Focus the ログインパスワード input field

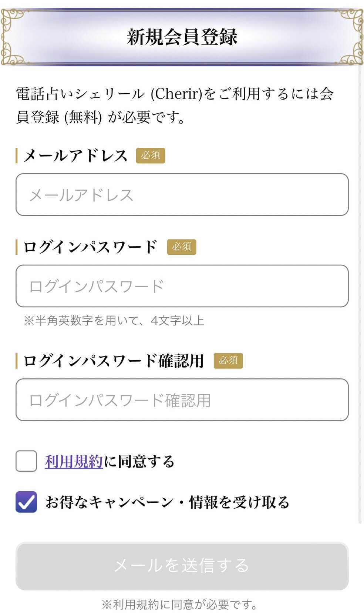[182, 286]
